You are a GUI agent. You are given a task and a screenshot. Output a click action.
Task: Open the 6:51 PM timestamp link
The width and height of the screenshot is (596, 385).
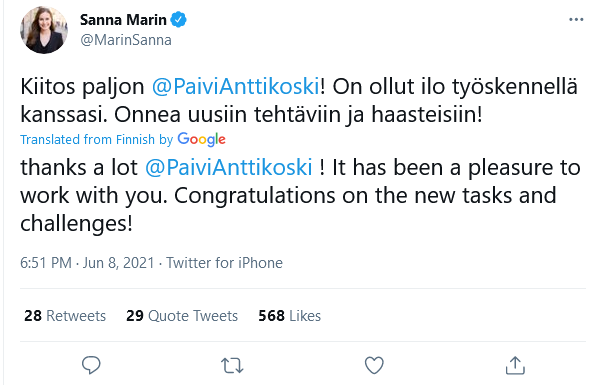(46, 263)
